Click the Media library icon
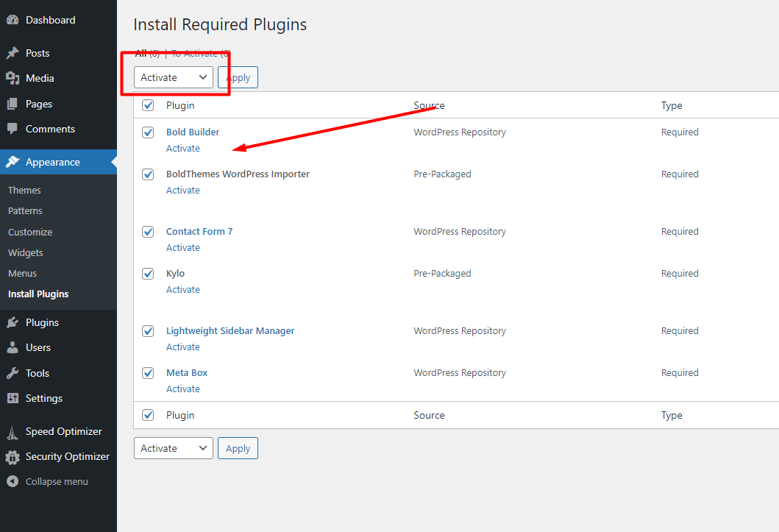The height and width of the screenshot is (532, 779). pyautogui.click(x=13, y=78)
